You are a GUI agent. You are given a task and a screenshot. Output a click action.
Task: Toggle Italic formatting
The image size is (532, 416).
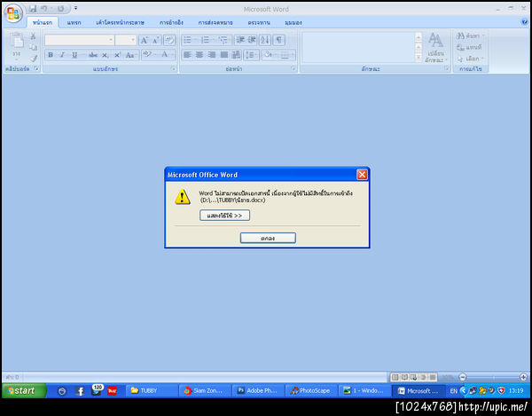point(62,55)
